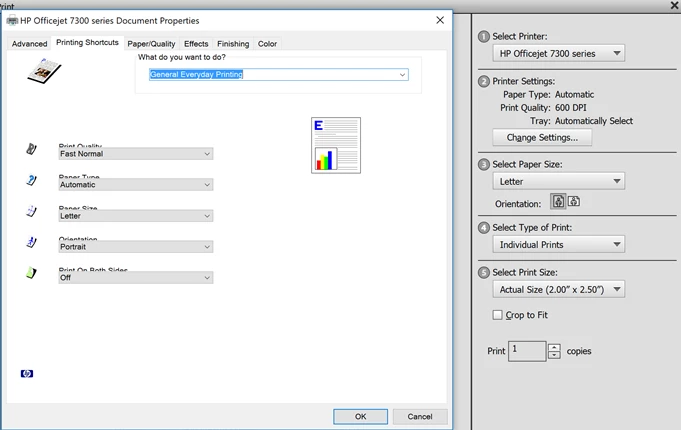Select the Printing Shortcuts tab

coord(87,43)
